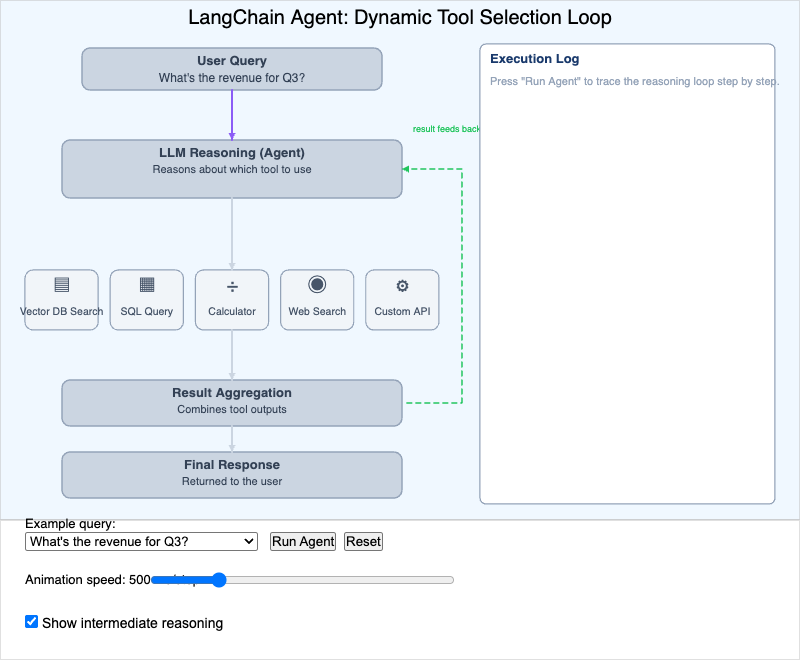The height and width of the screenshot is (660, 800).
Task: Click the Calculator division symbol icon
Action: 232,287
